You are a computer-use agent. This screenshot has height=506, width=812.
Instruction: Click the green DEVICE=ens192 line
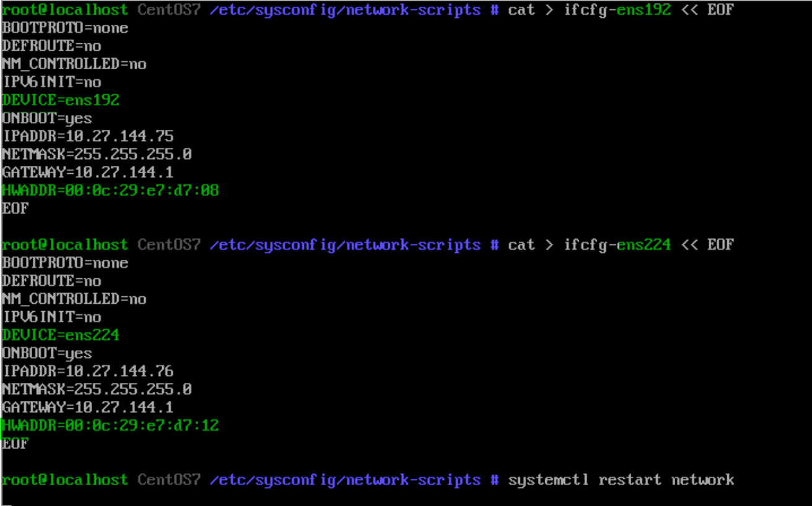point(61,100)
